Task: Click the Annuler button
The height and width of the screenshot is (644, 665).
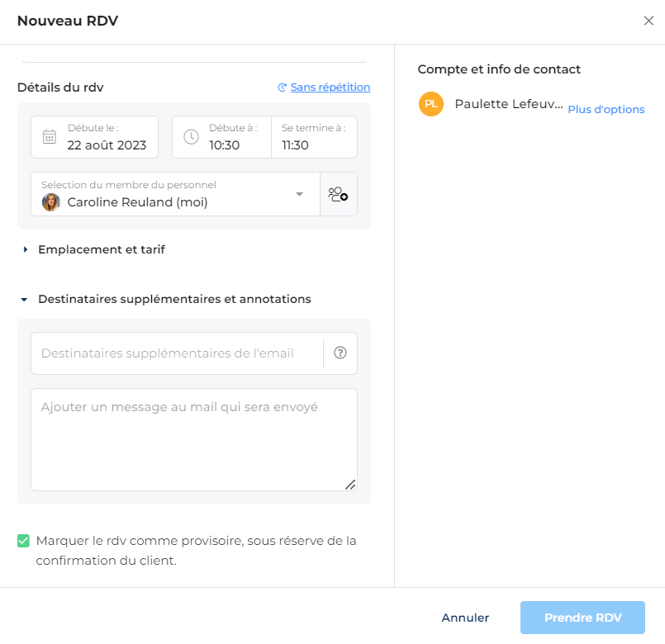Action: click(x=465, y=618)
